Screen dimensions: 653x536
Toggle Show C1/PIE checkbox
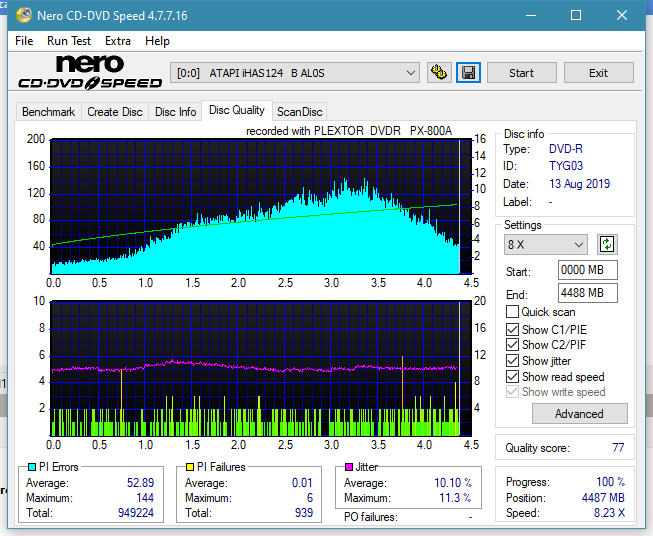pos(512,329)
